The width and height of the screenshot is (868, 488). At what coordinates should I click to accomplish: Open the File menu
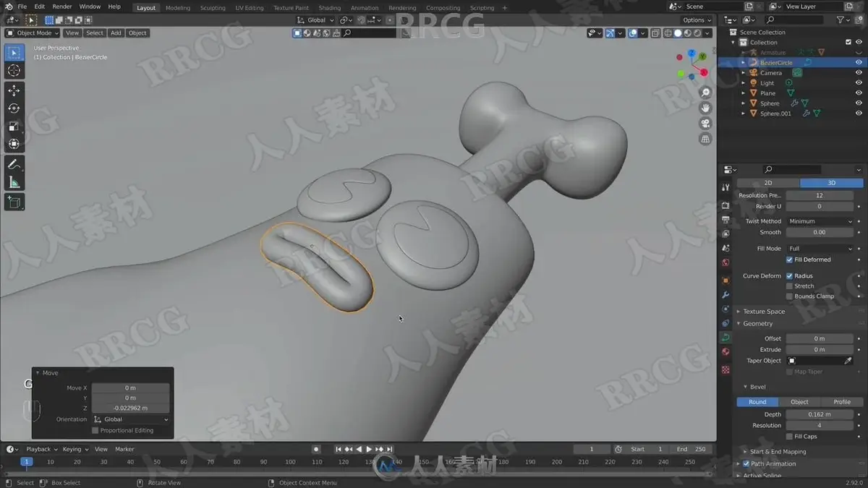22,7
